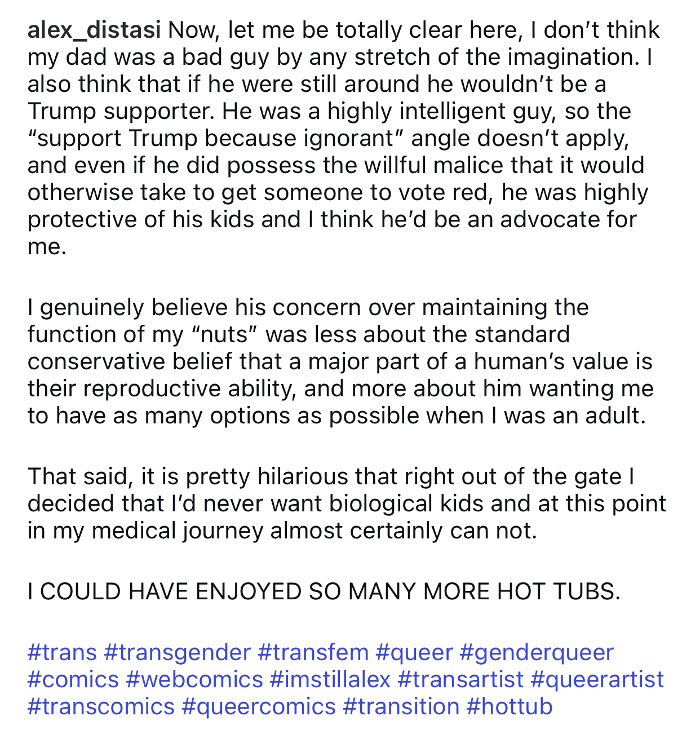Screen dimensions: 700x729
Task: Click the "I COULD HAVE ENJOYED" caption line
Action: click(x=324, y=591)
